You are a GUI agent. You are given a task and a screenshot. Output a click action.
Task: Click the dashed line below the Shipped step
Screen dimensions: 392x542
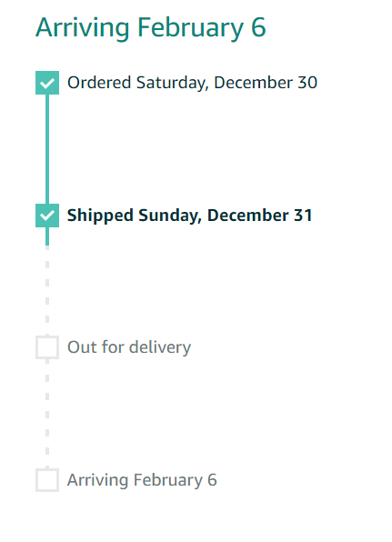[x=47, y=290]
